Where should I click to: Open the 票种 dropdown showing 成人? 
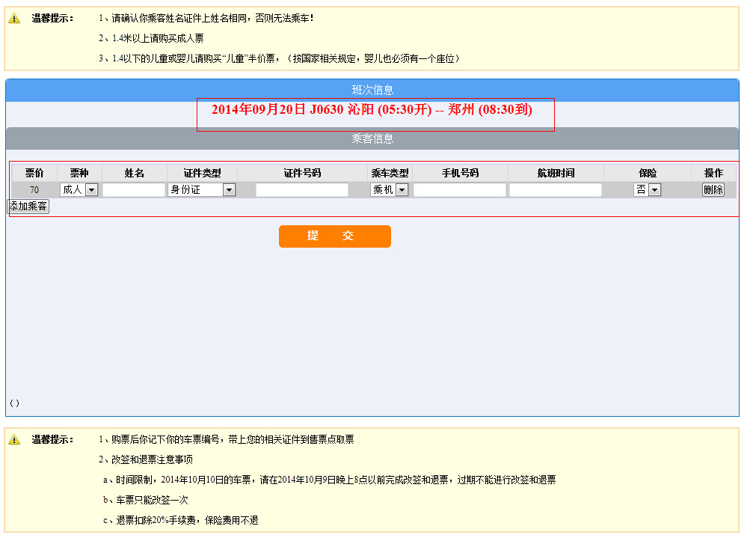pyautogui.click(x=79, y=190)
